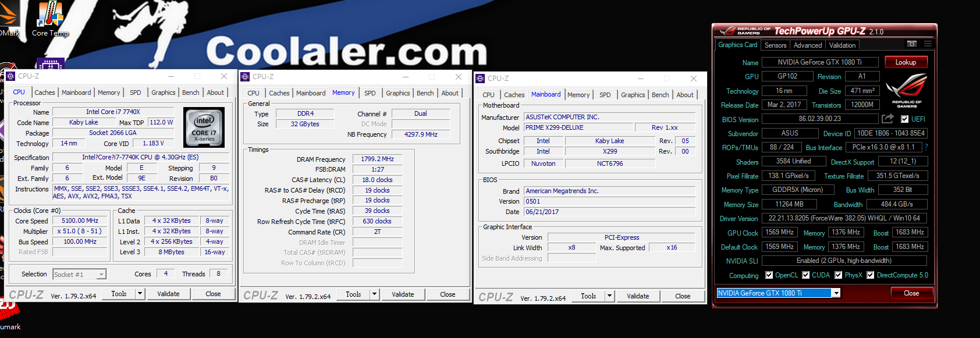
Task: Click the BIOS Date value 06/21/2017
Action: coord(610,212)
